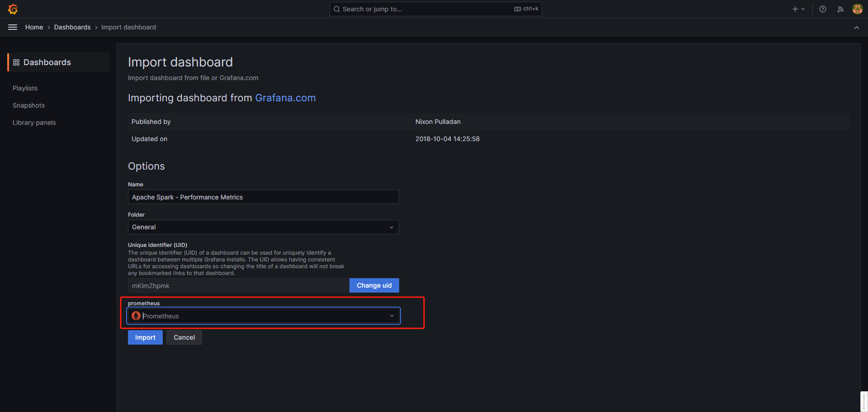The image size is (868, 412).
Task: Open the hamburger navigation menu
Action: pos(13,27)
